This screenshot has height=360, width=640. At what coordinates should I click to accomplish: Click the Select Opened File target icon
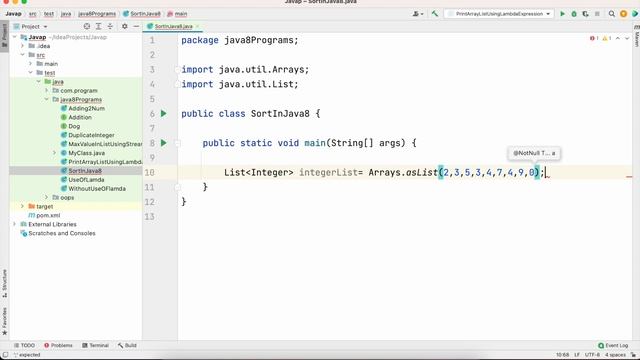[x=87, y=26]
